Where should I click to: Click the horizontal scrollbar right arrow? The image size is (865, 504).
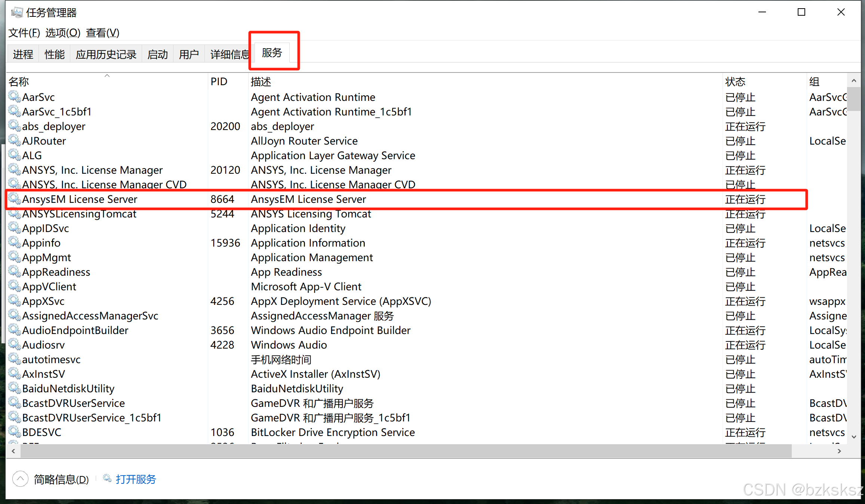tap(839, 451)
